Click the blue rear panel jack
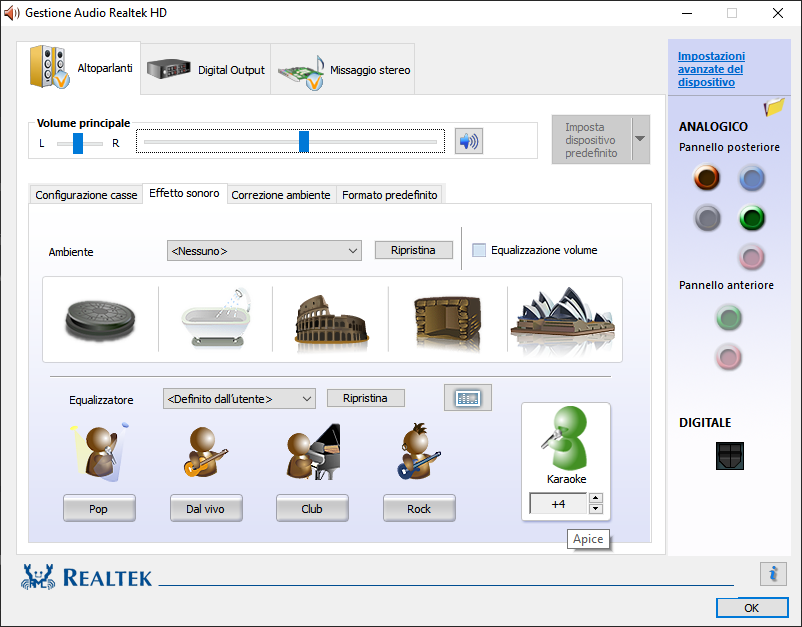Image resolution: width=802 pixels, height=627 pixels. 752,178
